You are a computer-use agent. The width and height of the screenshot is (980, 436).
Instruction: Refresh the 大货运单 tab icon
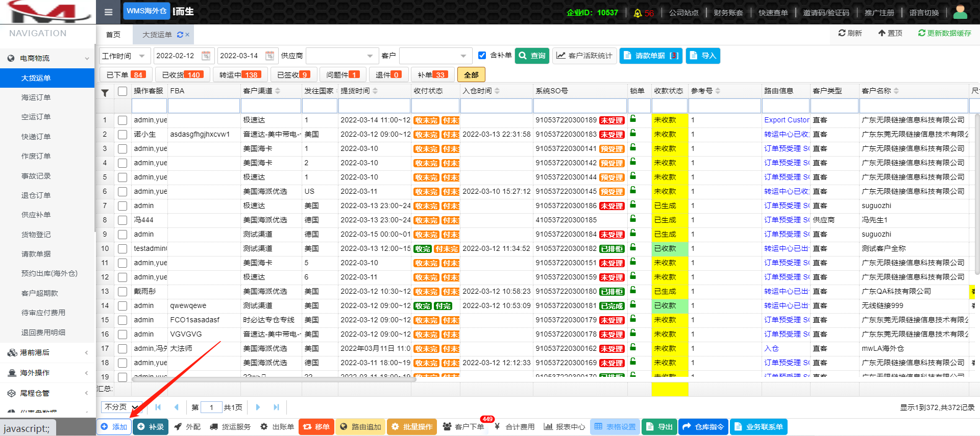(180, 35)
